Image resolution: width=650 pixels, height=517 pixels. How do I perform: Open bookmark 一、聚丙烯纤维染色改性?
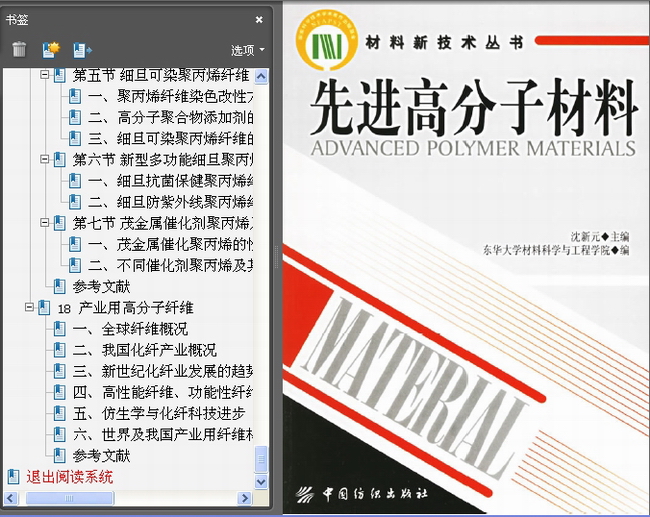pos(170,97)
